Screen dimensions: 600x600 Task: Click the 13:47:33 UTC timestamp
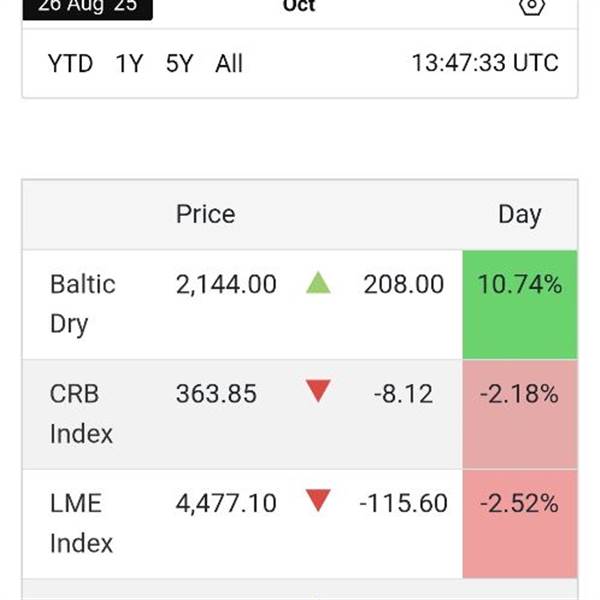point(485,64)
